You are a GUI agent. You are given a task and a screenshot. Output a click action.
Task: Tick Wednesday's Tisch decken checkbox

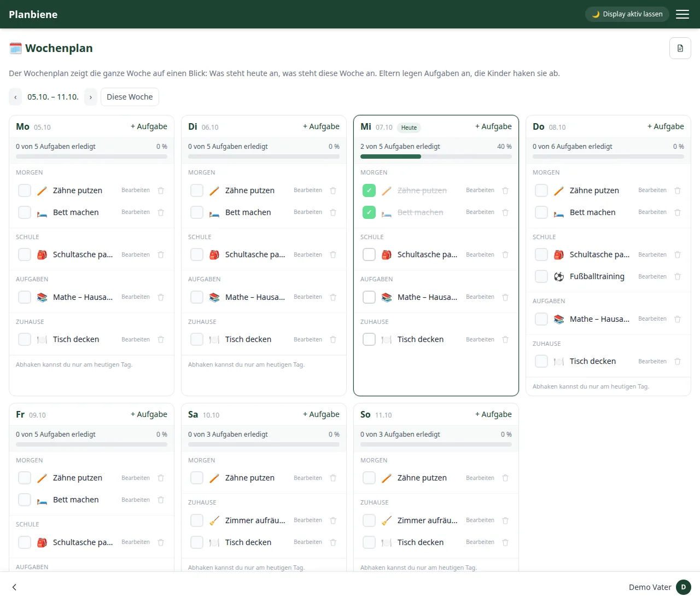[369, 339]
